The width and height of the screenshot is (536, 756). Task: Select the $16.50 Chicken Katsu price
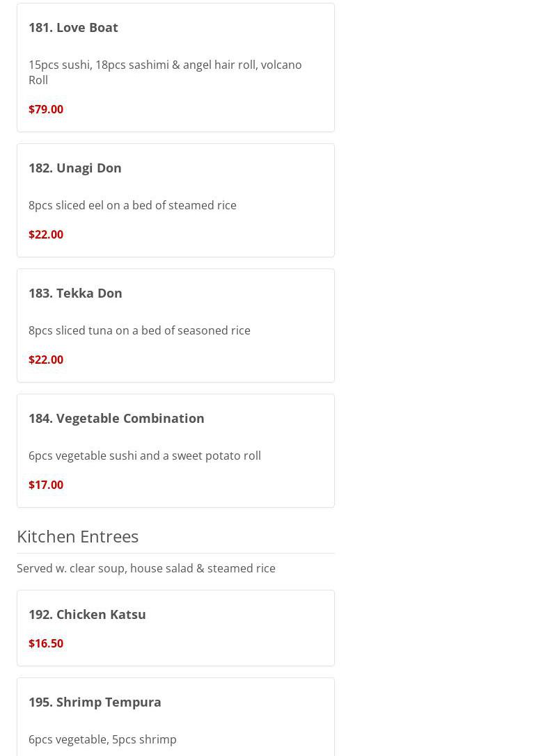[46, 643]
